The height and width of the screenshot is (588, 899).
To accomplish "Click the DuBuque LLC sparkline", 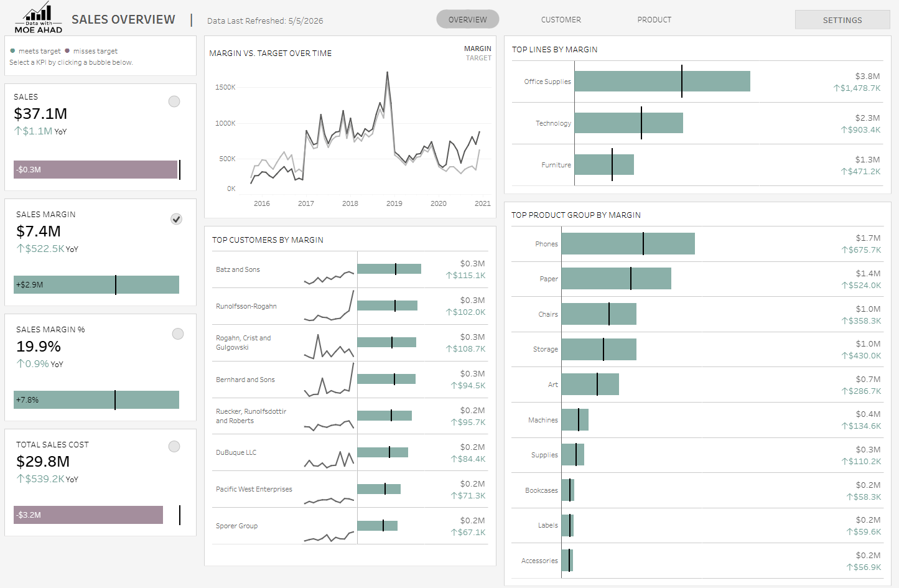I will 329,459.
